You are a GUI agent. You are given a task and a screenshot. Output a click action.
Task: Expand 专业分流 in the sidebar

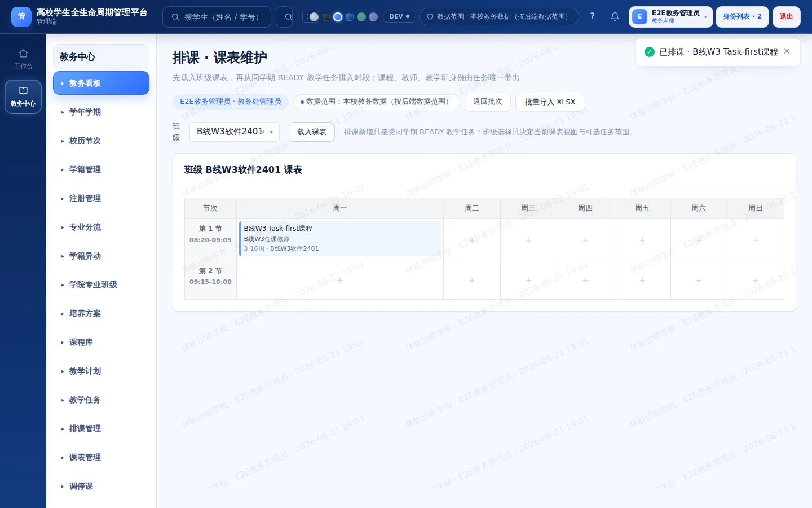coord(101,227)
